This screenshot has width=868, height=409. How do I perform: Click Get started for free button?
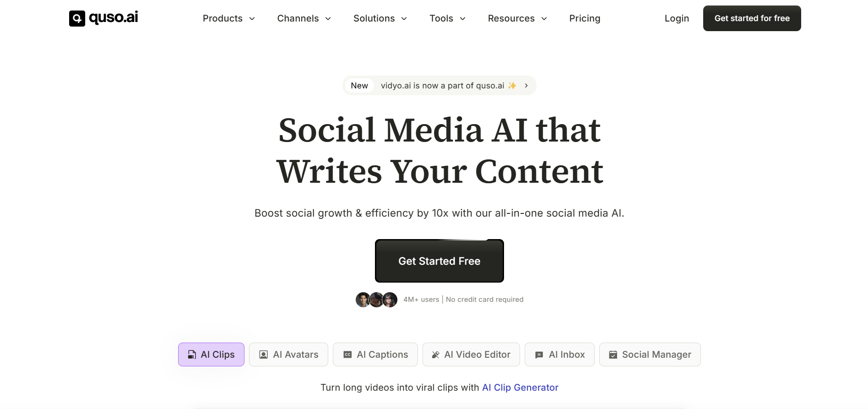coord(752,18)
